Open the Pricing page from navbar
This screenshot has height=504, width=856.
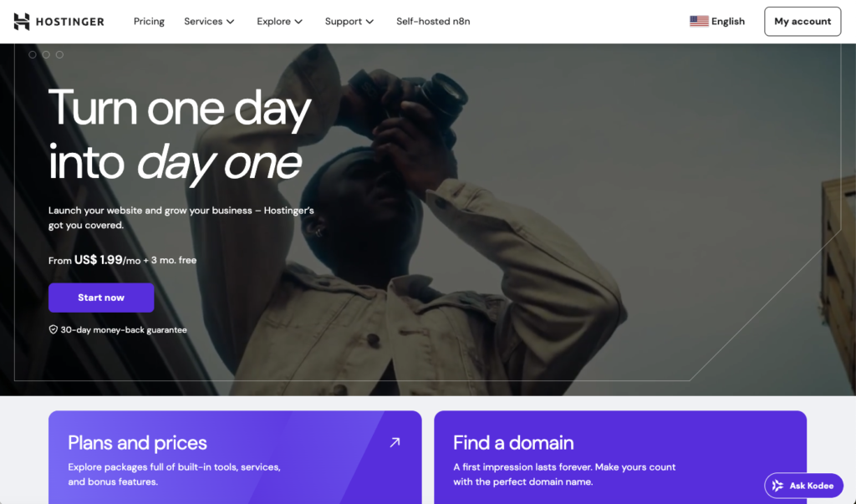point(149,21)
